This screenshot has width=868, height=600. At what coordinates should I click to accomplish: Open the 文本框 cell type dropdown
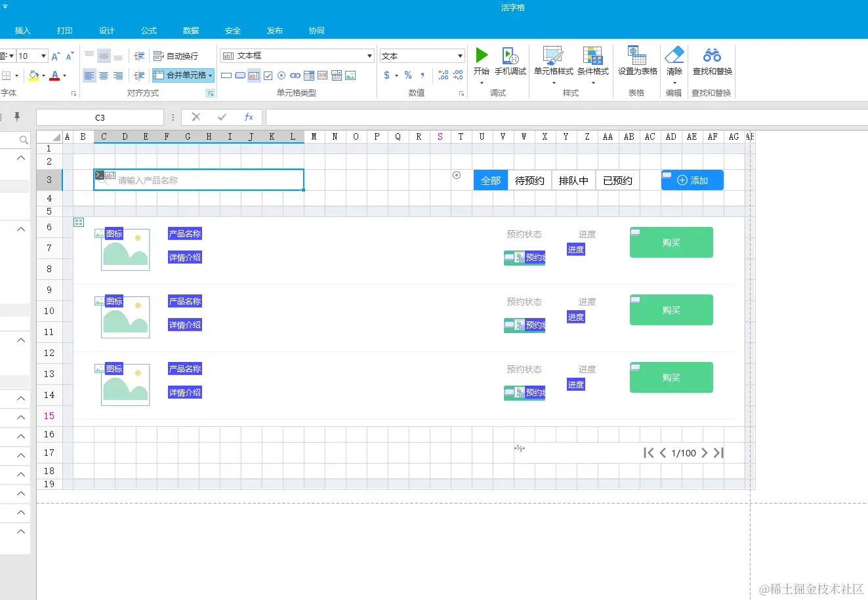[x=369, y=56]
